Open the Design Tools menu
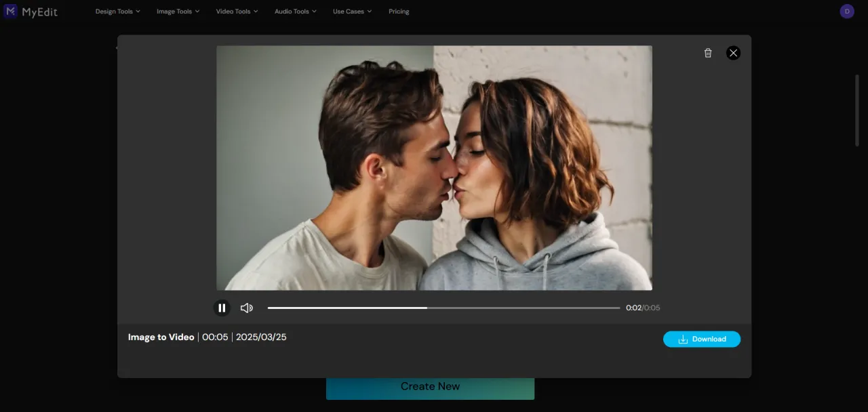 (x=118, y=12)
